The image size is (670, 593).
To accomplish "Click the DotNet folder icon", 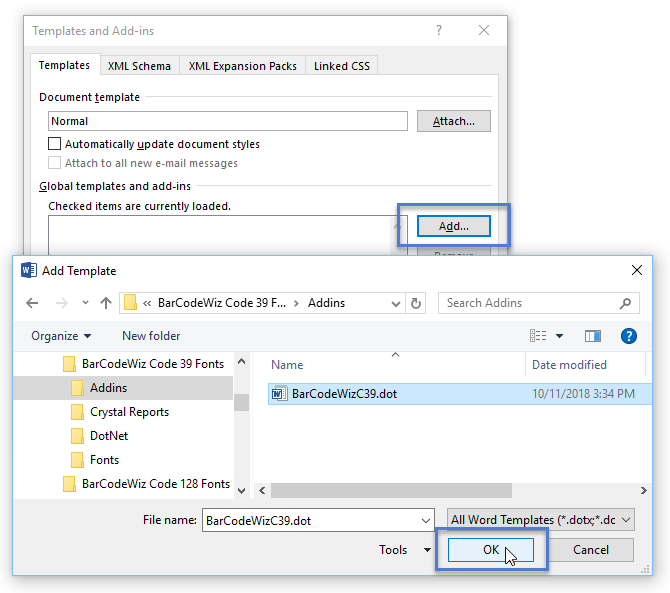I will pyautogui.click(x=77, y=436).
